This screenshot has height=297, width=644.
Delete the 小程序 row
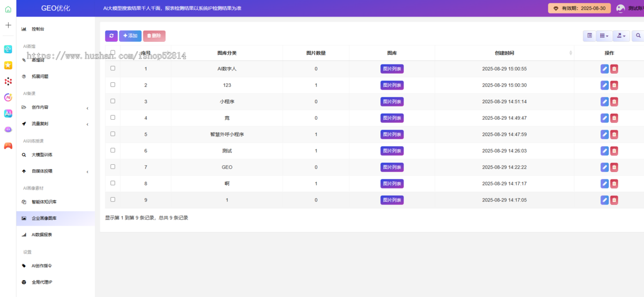(x=614, y=102)
